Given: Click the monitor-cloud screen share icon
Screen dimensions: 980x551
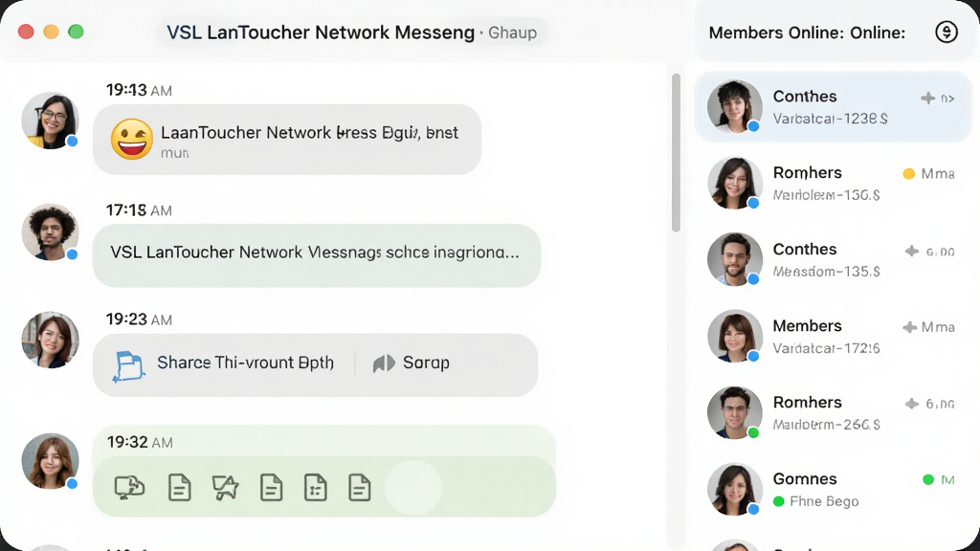Looking at the screenshot, I should [x=129, y=487].
